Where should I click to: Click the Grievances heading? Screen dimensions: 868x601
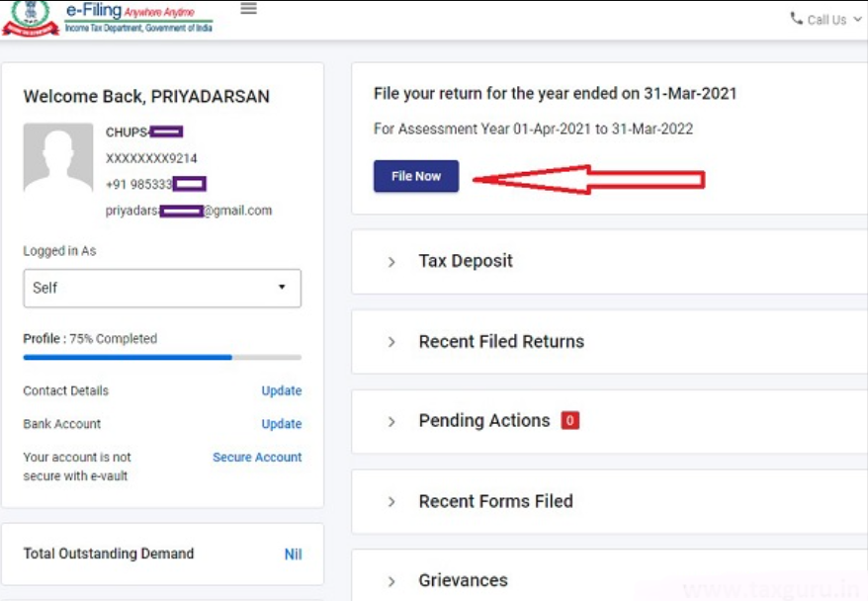coord(463,580)
